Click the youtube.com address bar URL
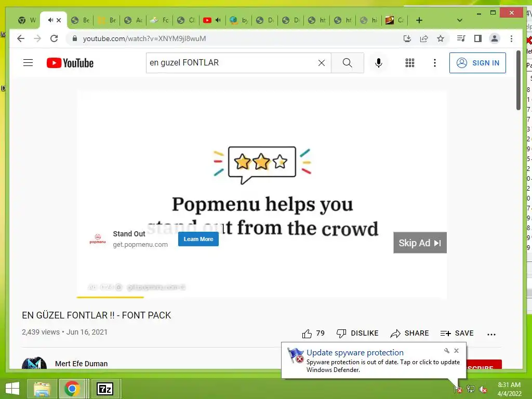The height and width of the screenshot is (399, 532). click(x=144, y=38)
